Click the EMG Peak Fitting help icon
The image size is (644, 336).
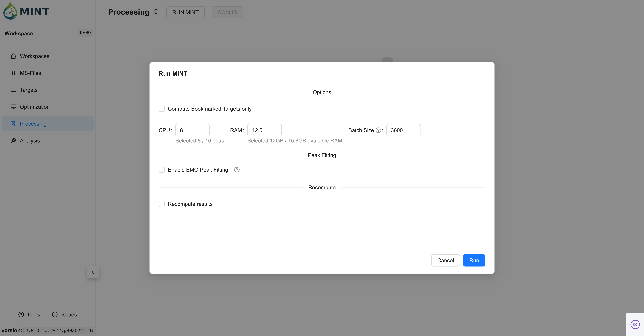pyautogui.click(x=237, y=170)
